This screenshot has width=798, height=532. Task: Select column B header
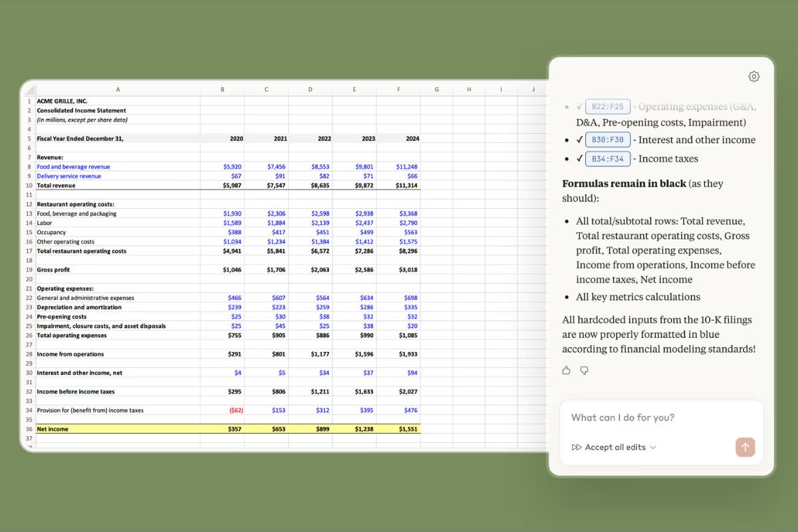pyautogui.click(x=222, y=89)
